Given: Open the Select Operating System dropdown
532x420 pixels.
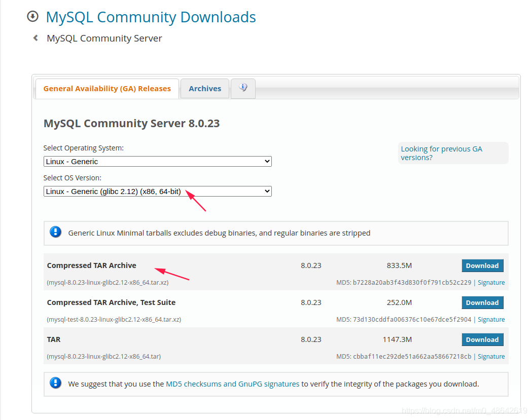Looking at the screenshot, I should [x=157, y=161].
